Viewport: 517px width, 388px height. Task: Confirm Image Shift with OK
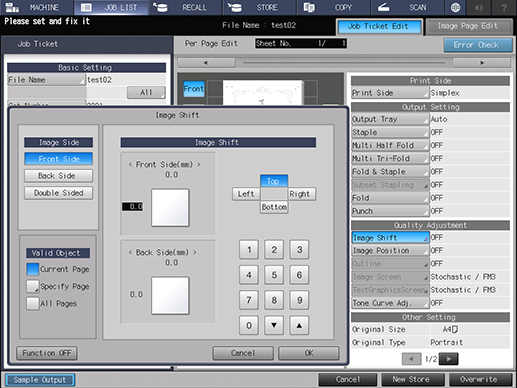pyautogui.click(x=309, y=353)
